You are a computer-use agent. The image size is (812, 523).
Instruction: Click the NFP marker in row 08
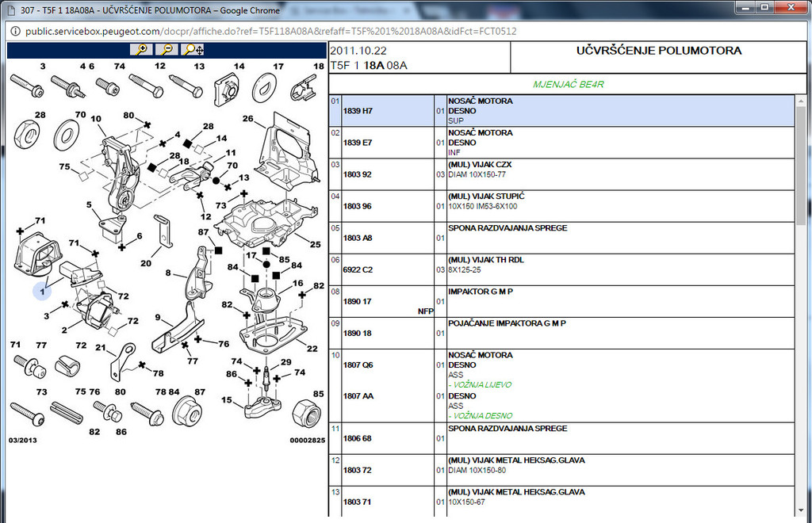pyautogui.click(x=426, y=311)
